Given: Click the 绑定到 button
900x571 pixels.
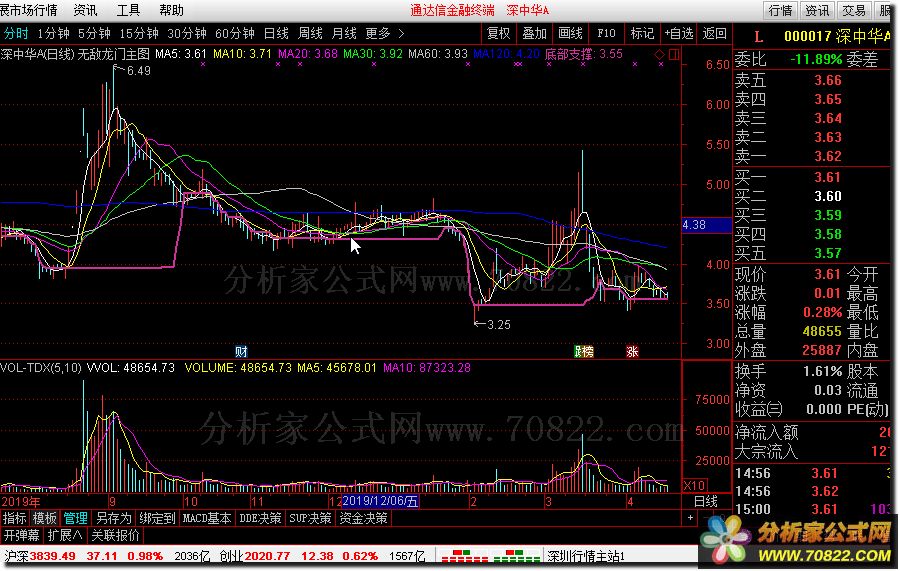Looking at the screenshot, I should click(x=157, y=518).
